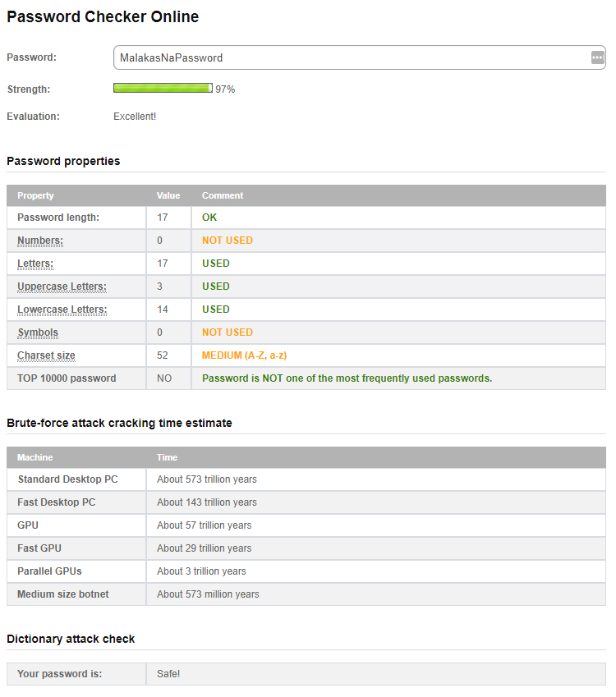This screenshot has width=616, height=697.
Task: Click inside the Password input field
Action: click(329, 57)
